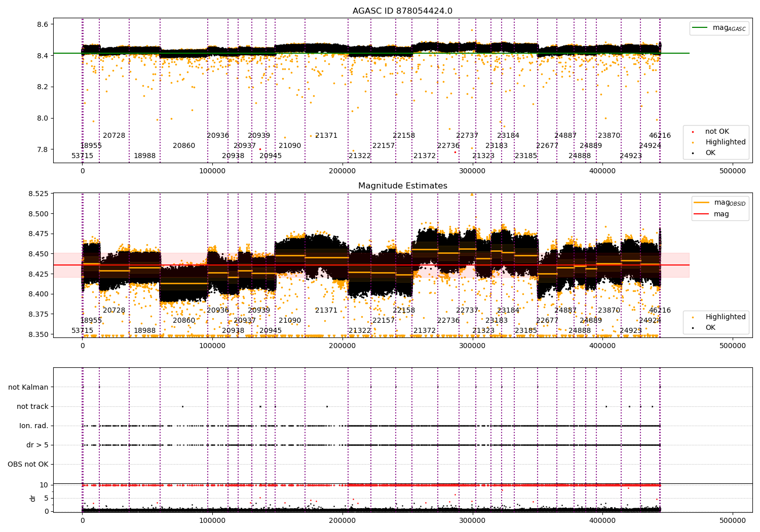Click obsid label 20939 in the top plot
Screen dimensions: 760x532
coord(259,135)
